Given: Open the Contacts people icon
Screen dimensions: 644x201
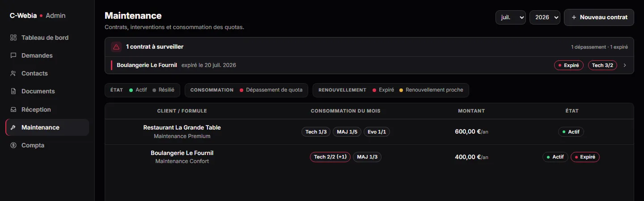Looking at the screenshot, I should [13, 73].
